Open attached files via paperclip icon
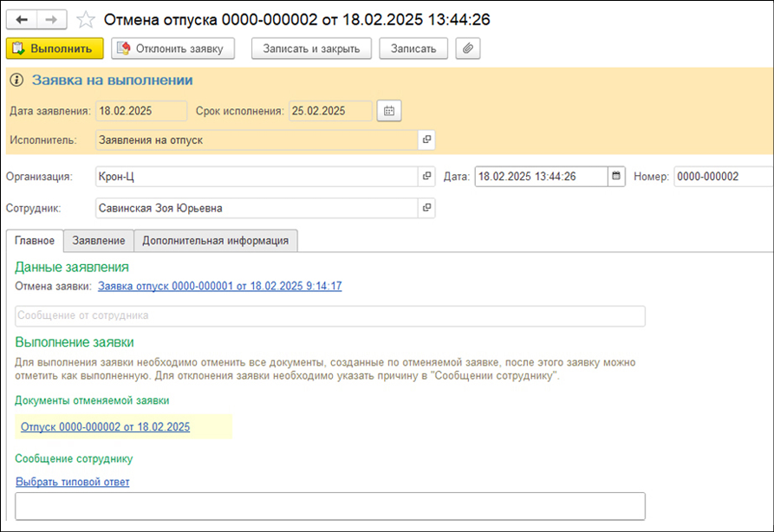This screenshot has height=532, width=774. (468, 49)
